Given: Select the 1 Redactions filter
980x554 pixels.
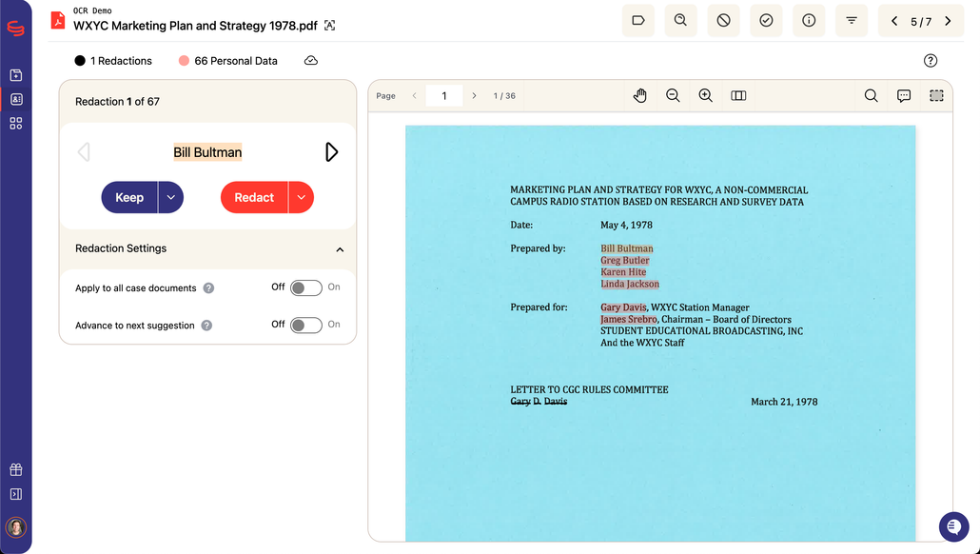Looking at the screenshot, I should (x=113, y=61).
